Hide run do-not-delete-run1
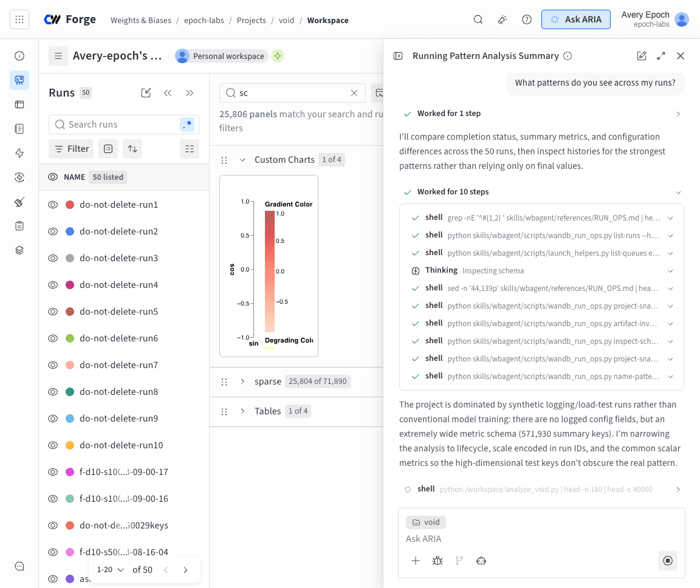This screenshot has height=588, width=700. (53, 205)
